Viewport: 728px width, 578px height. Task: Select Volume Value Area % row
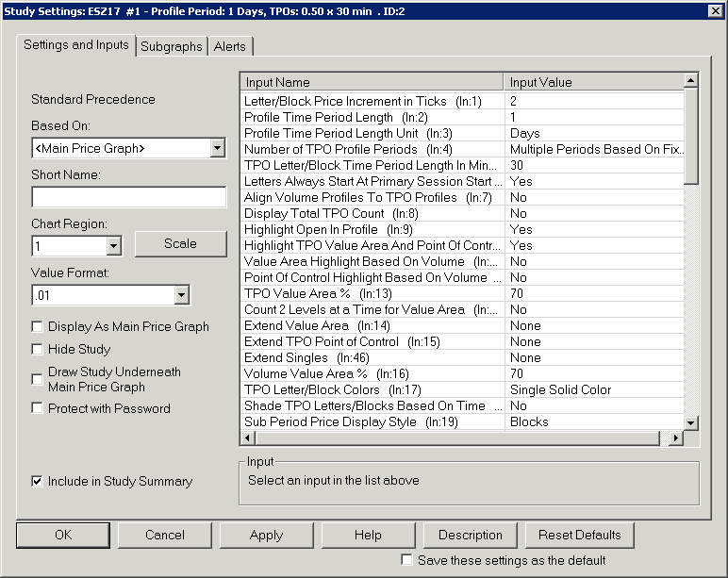(462, 373)
